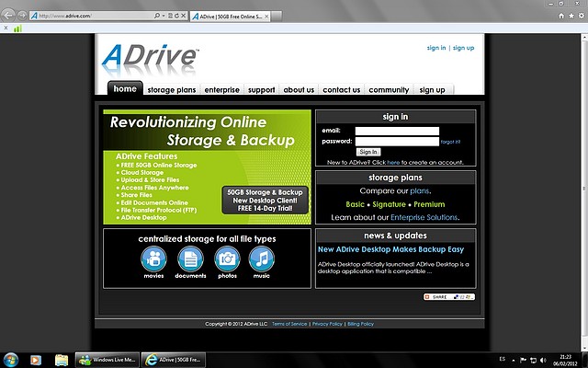
Task: Switch to ADrive Internet Explorer taskbar button
Action: pos(174,360)
